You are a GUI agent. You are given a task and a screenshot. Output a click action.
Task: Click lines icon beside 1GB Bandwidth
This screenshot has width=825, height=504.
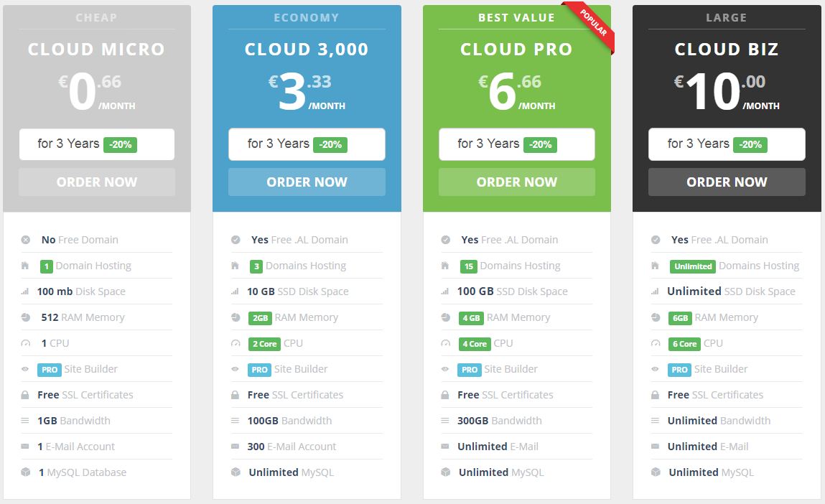click(24, 421)
